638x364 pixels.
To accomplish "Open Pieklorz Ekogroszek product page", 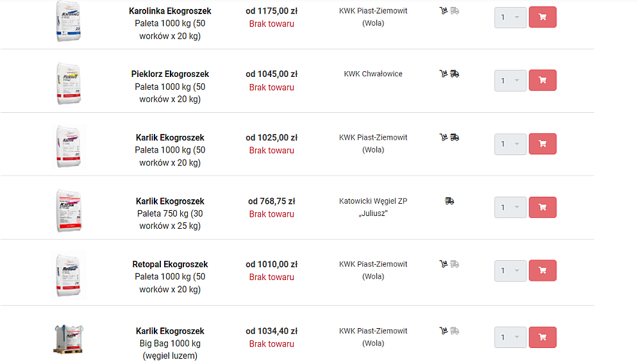I will coord(170,74).
